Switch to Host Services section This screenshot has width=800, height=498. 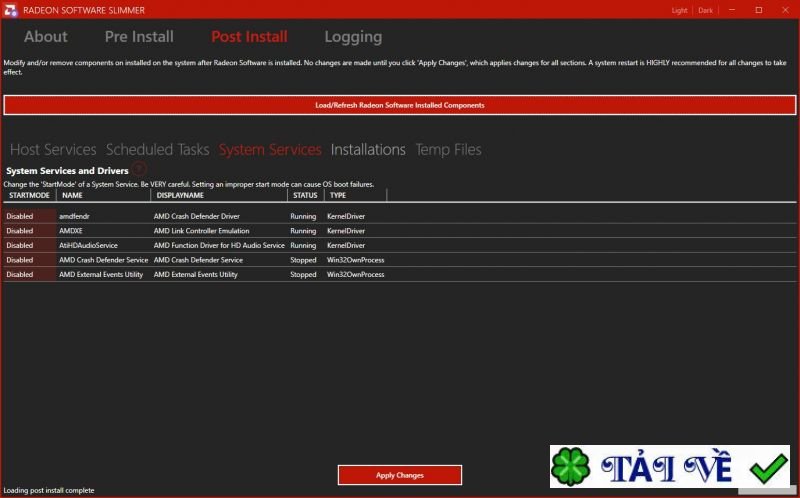53,150
